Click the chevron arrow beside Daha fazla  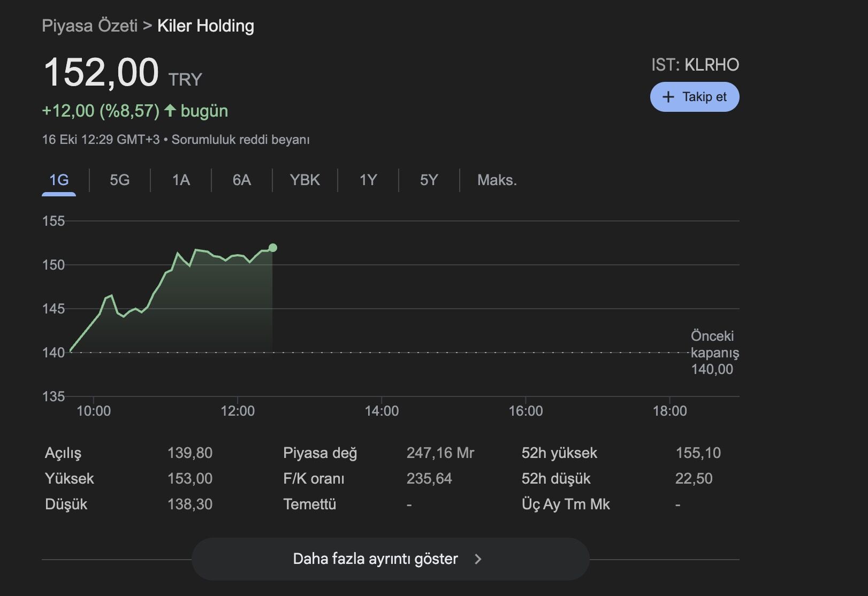478,559
